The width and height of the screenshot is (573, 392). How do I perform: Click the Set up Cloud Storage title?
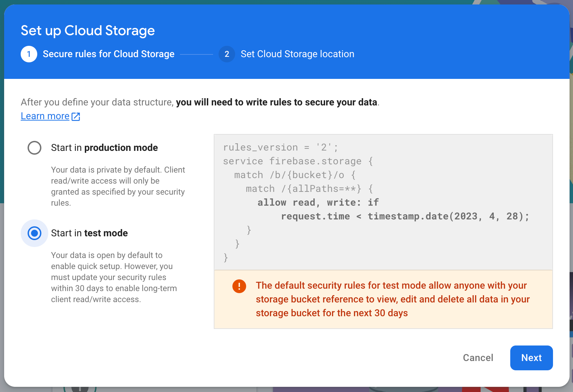click(x=88, y=31)
